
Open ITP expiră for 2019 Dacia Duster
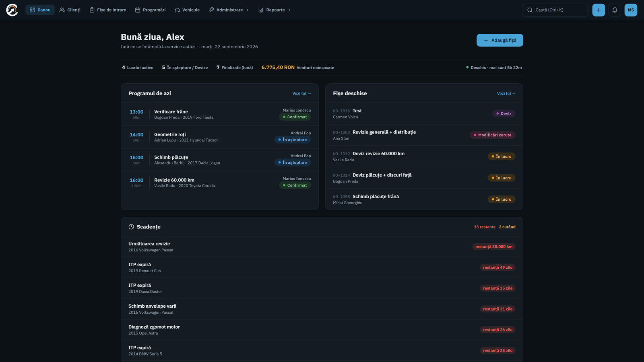[x=322, y=288]
